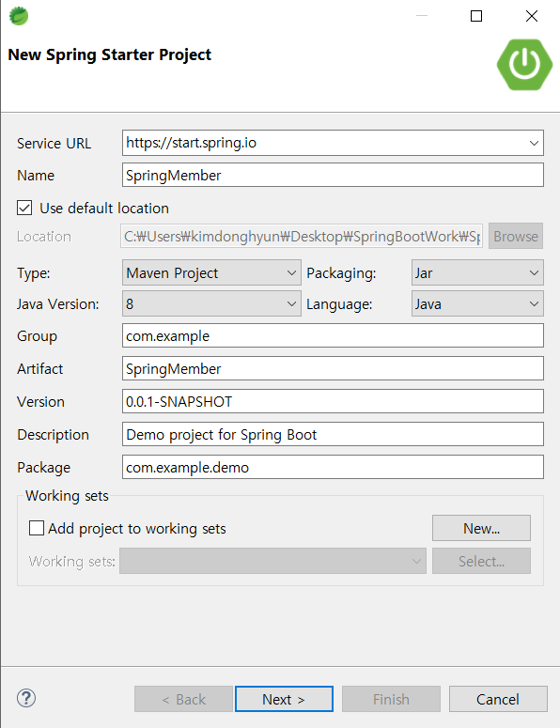
Task: Enable Add project to working sets
Action: [x=37, y=528]
